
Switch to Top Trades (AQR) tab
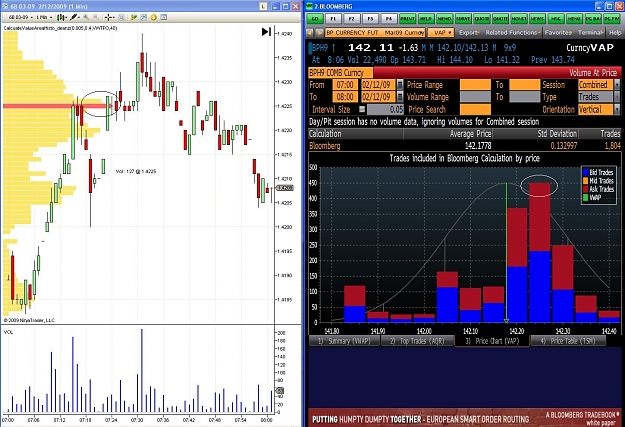tap(417, 341)
